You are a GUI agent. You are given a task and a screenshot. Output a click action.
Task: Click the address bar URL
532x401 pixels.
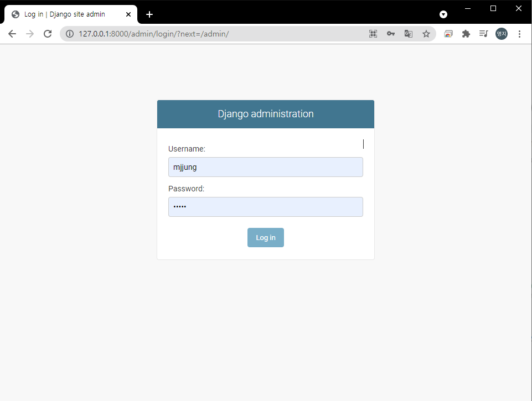[154, 34]
